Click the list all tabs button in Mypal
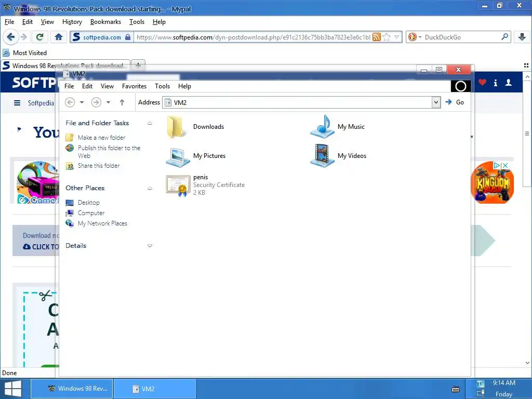532x399 pixels. pyautogui.click(x=526, y=65)
